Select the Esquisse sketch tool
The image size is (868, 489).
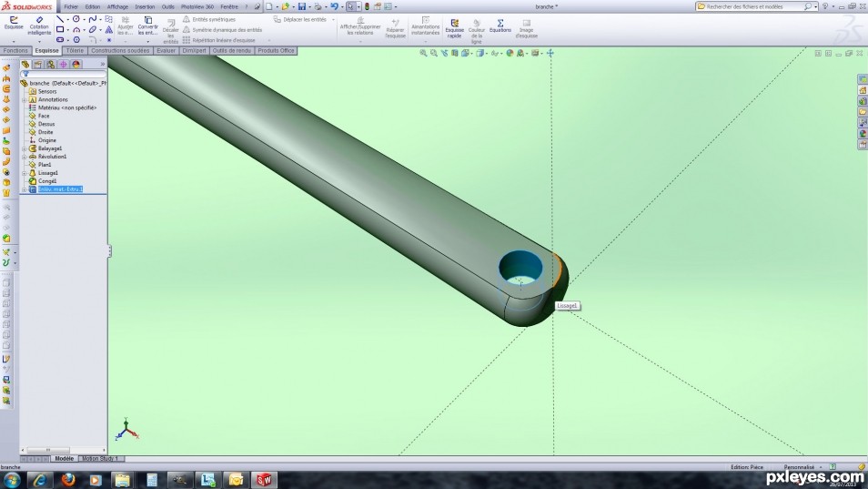14,24
